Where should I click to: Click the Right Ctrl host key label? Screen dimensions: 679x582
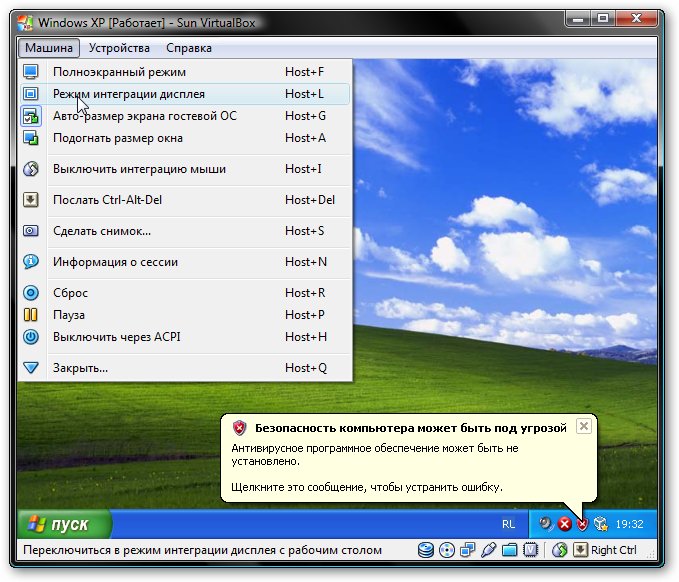[x=614, y=550]
